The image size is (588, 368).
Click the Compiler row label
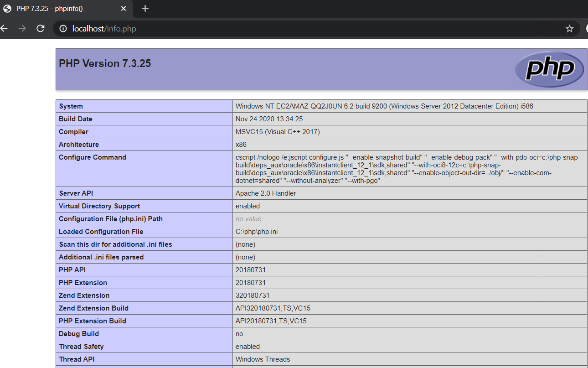[x=74, y=132]
